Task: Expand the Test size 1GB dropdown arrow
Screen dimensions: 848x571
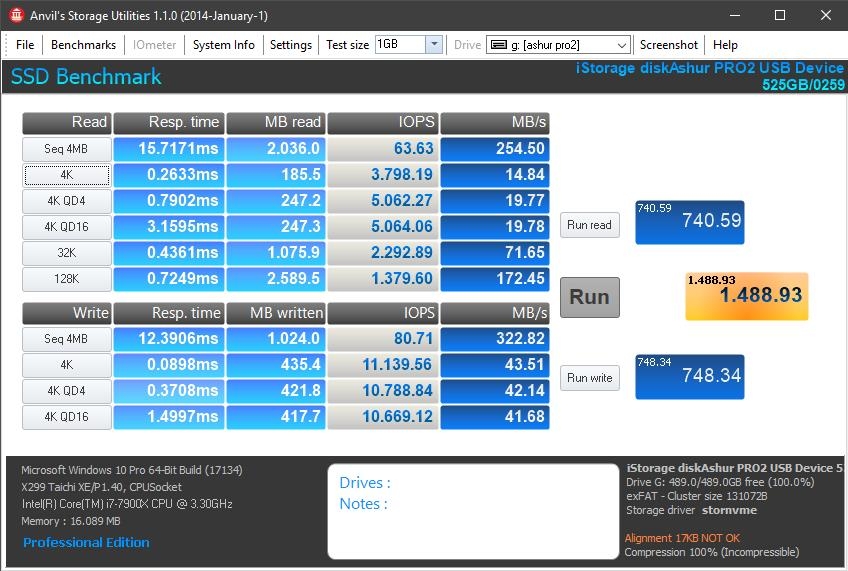Action: pos(434,44)
